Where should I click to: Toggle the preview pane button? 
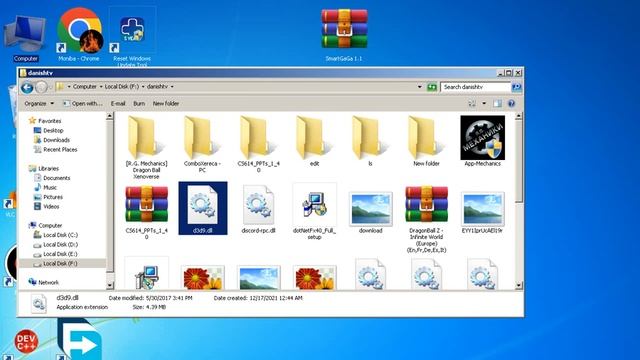497,104
